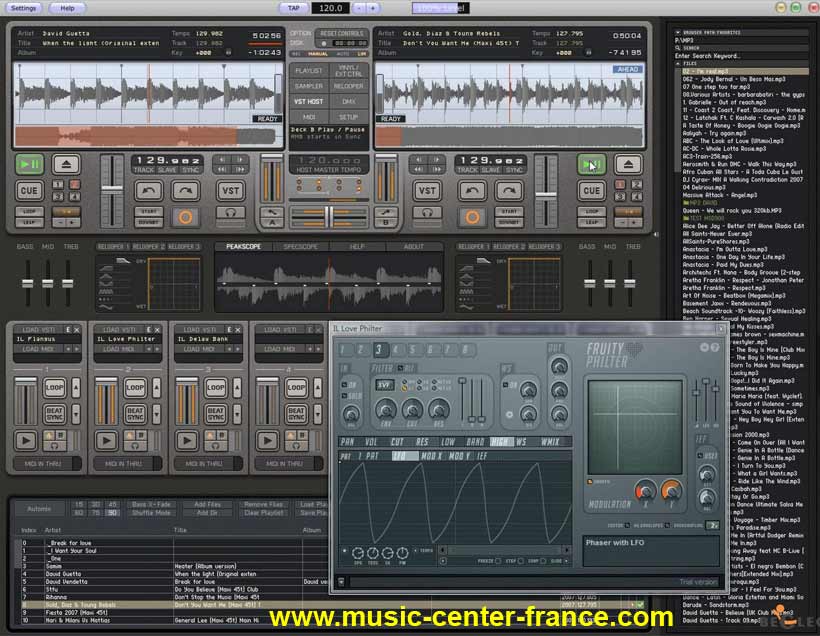Toggle headphone cue on VST slot 1
820x636 pixels.
coord(54,446)
